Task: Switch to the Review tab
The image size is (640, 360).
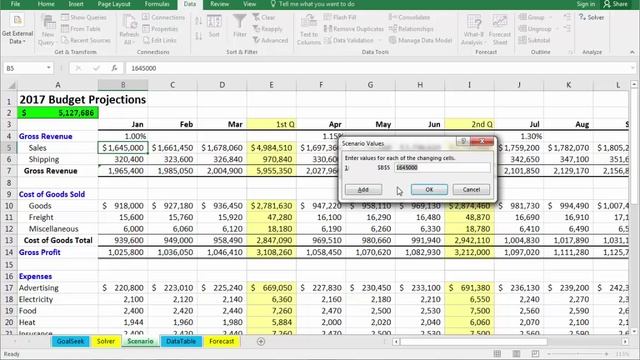Action: [x=220, y=4]
